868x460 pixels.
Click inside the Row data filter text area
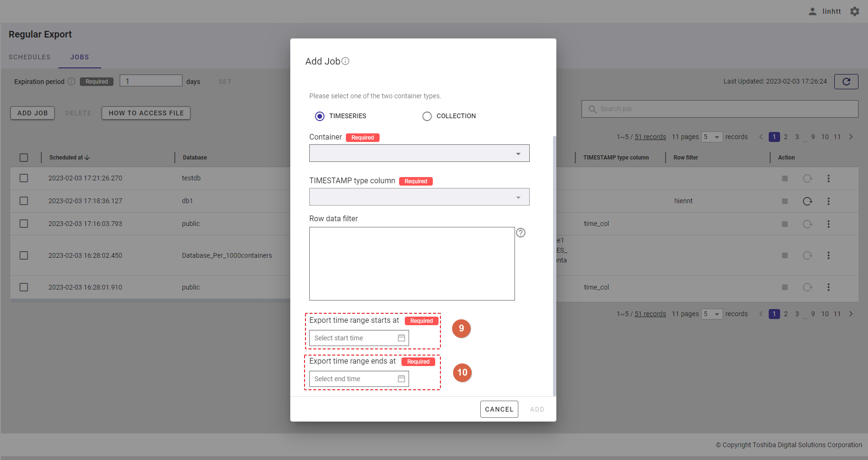point(412,263)
